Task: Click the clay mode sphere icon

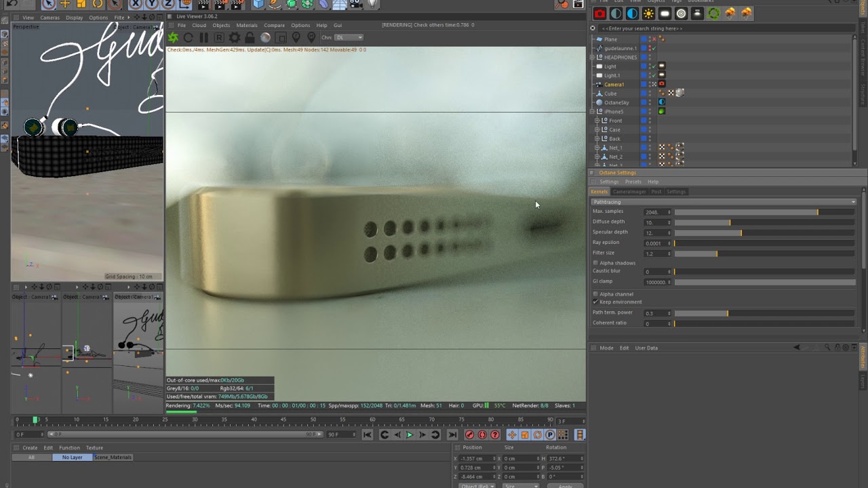Action: pos(265,38)
